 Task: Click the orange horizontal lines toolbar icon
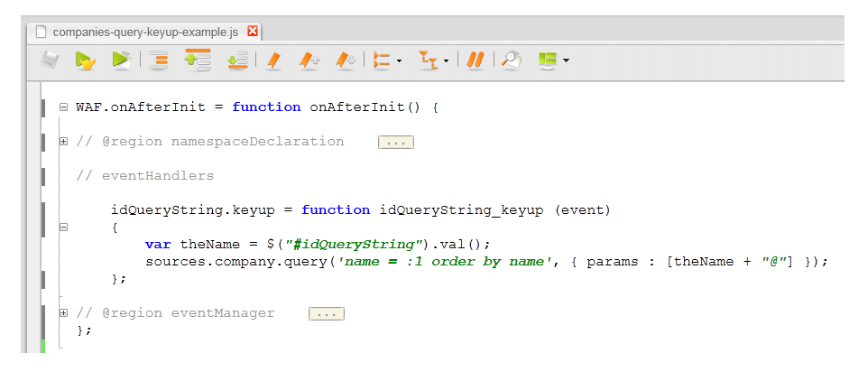(159, 60)
